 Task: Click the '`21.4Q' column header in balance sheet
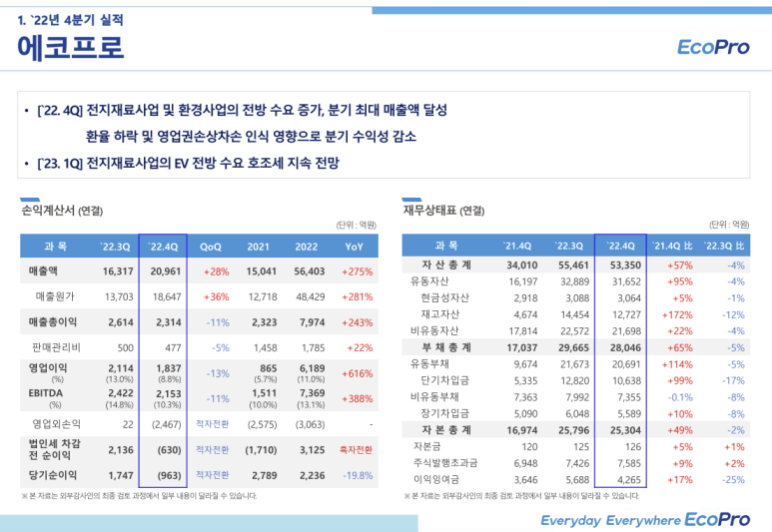517,246
